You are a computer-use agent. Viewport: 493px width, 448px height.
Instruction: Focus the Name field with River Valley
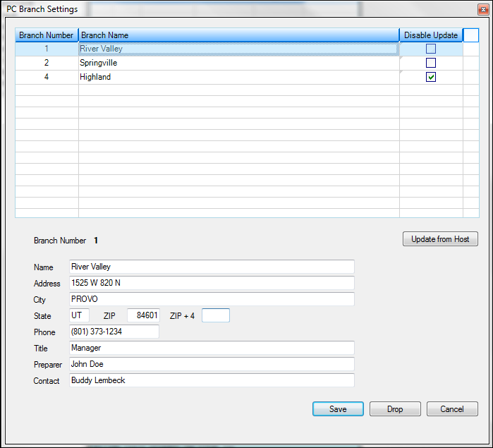pos(212,267)
